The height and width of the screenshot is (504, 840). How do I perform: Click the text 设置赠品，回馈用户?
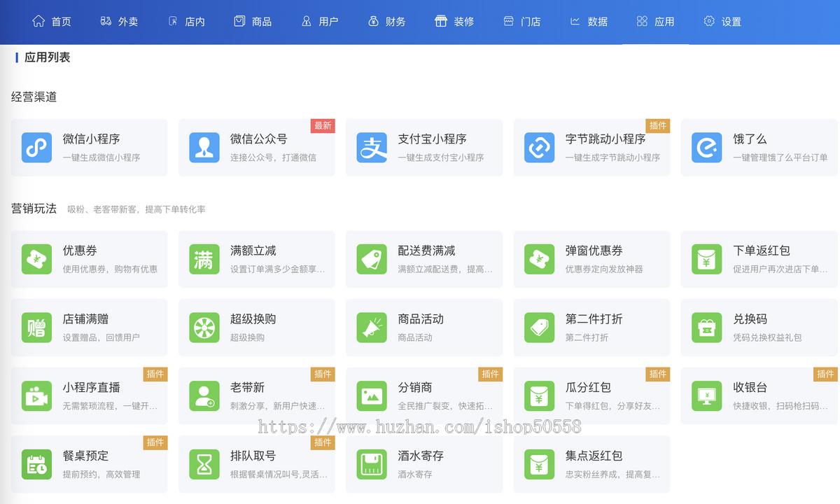[x=101, y=337]
